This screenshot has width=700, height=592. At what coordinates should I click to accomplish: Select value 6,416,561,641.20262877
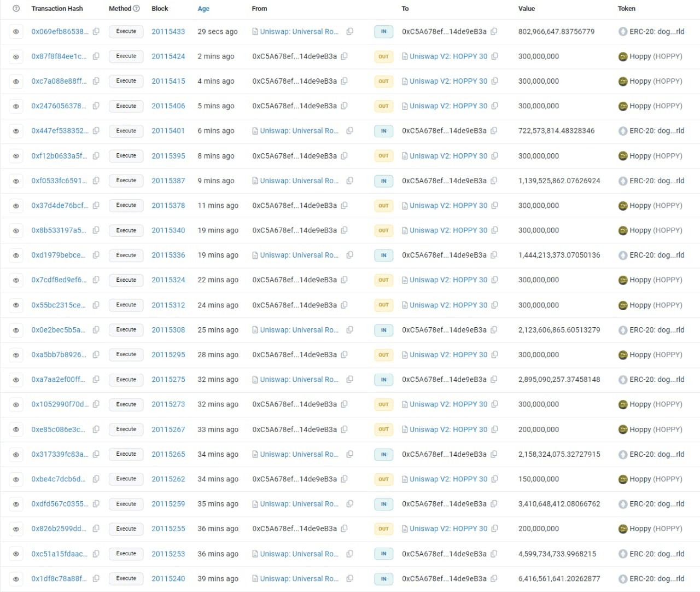[559, 578]
